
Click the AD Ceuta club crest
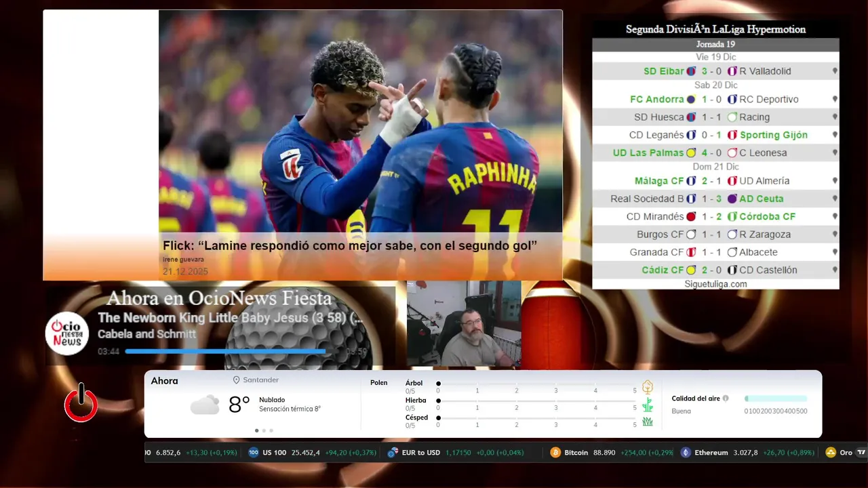732,199
